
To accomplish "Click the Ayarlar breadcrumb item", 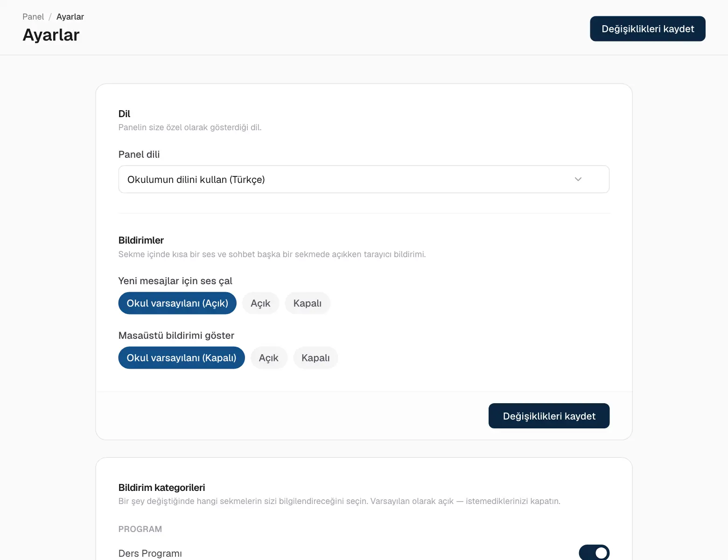I will pyautogui.click(x=70, y=17).
